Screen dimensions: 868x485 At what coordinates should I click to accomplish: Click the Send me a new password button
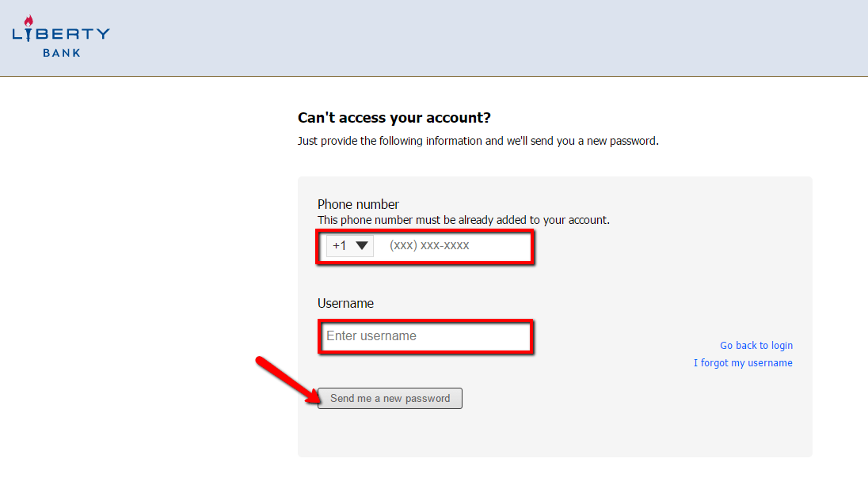[x=390, y=398]
